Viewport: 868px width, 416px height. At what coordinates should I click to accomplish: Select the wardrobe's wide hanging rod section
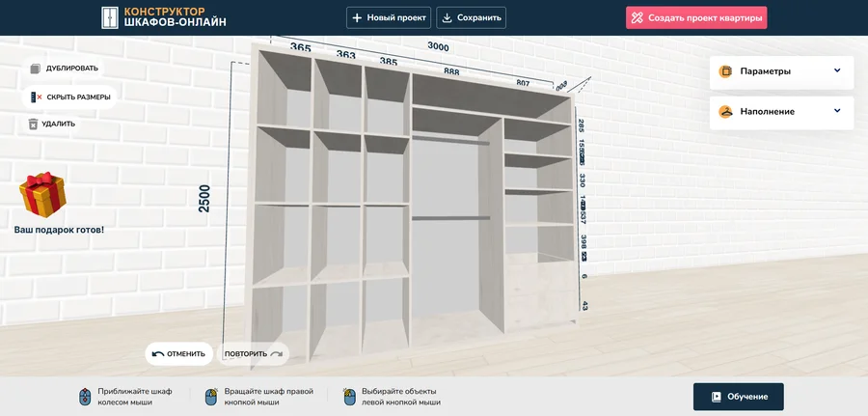tap(451, 179)
